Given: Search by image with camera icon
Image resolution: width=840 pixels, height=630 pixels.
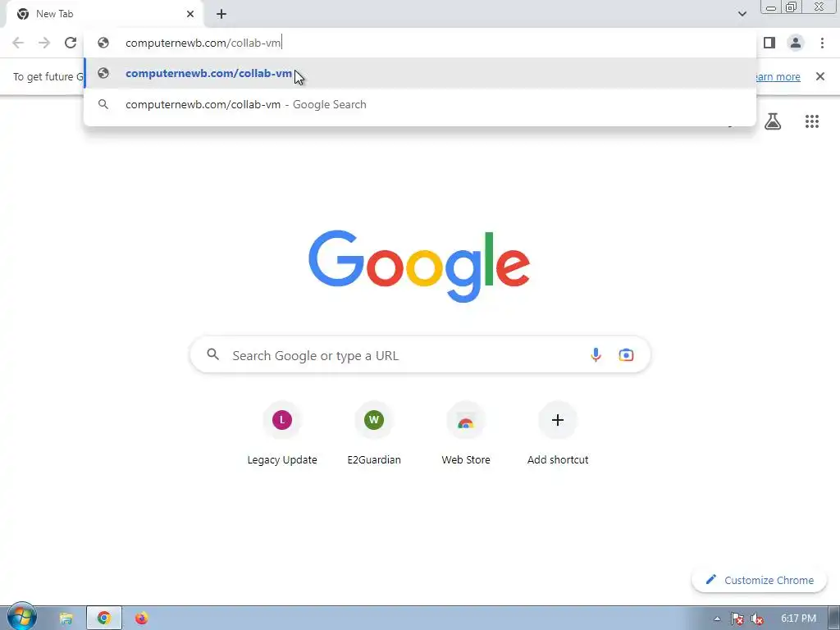Looking at the screenshot, I should [626, 354].
